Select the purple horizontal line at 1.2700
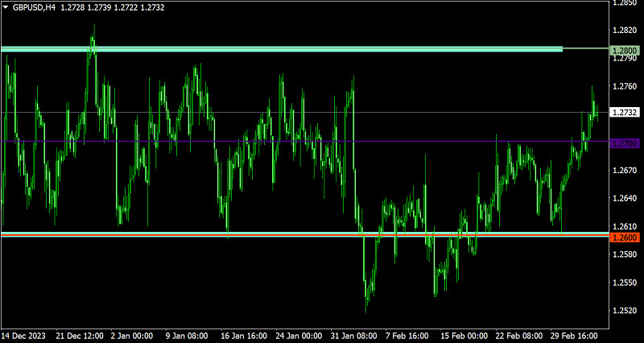644x343 pixels. click(x=305, y=142)
